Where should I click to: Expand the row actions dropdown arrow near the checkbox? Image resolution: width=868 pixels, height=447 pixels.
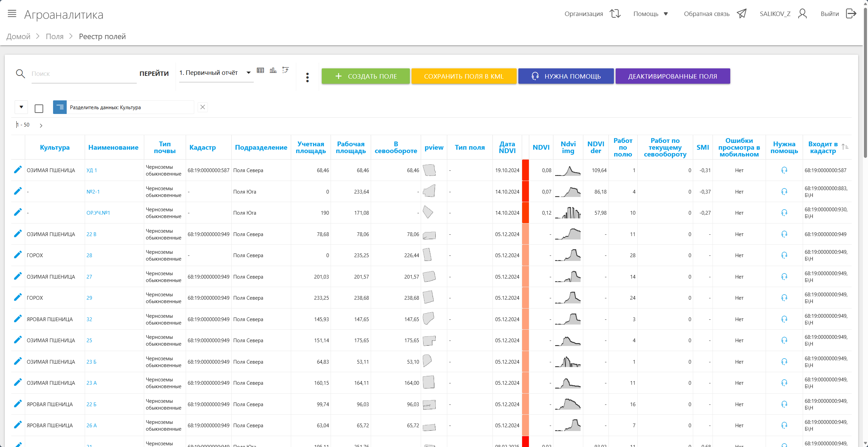21,107
